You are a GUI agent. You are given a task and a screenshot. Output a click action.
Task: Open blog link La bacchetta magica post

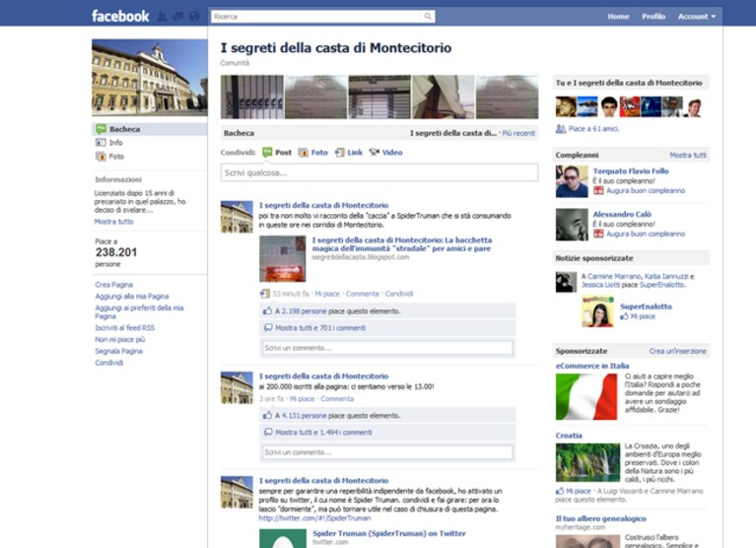point(401,244)
